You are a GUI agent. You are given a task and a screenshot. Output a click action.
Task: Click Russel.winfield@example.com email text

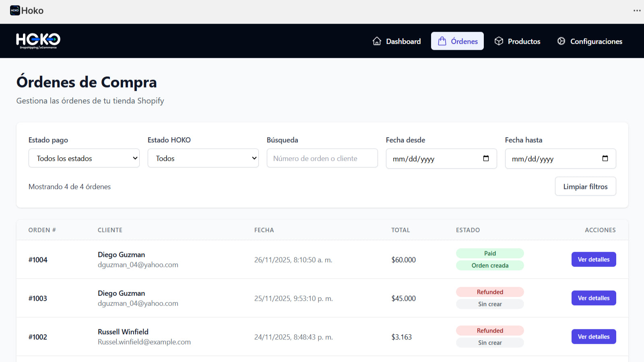tap(144, 342)
